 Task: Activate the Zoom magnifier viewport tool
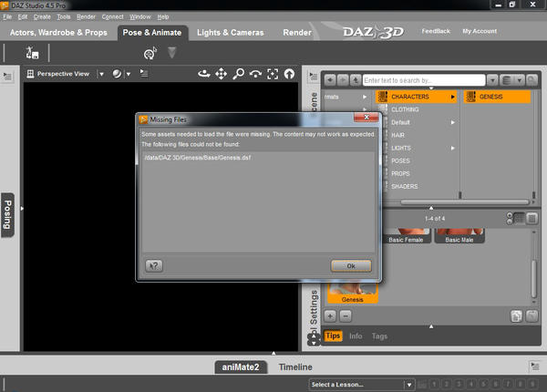point(238,74)
